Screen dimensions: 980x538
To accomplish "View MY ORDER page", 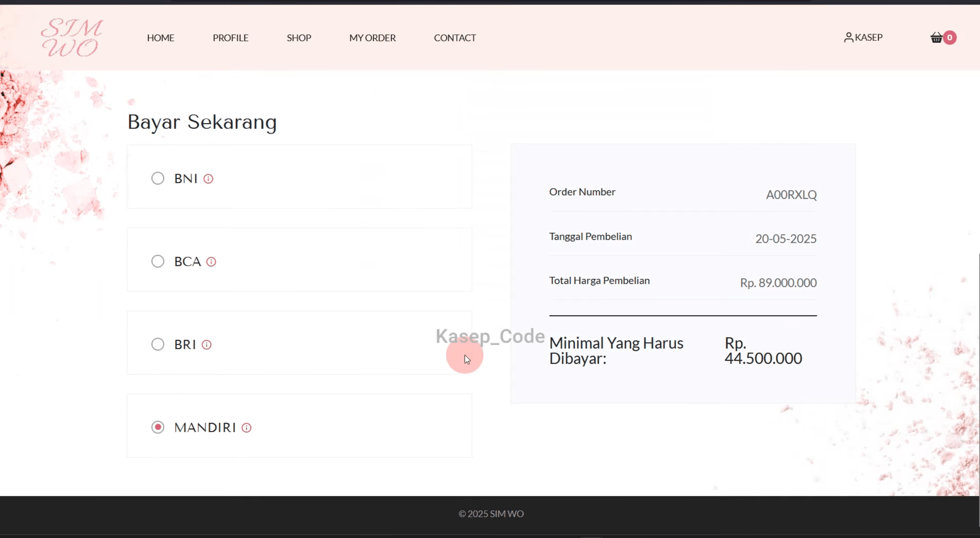I will tap(372, 38).
